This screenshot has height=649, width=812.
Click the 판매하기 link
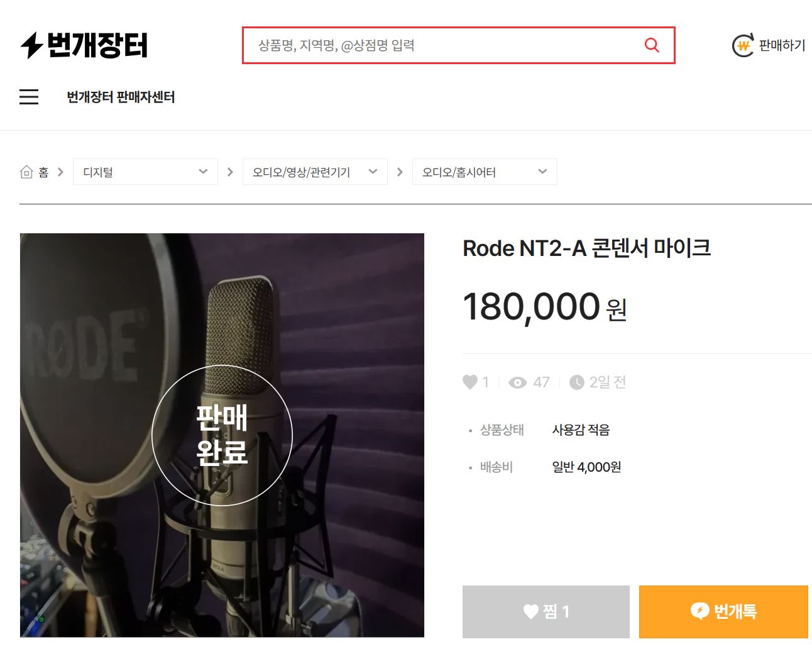[782, 45]
